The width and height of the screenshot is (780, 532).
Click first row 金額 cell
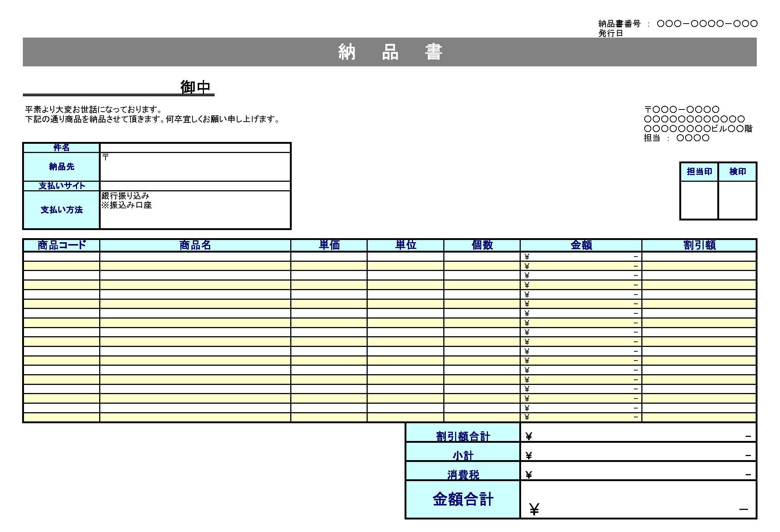[581, 257]
